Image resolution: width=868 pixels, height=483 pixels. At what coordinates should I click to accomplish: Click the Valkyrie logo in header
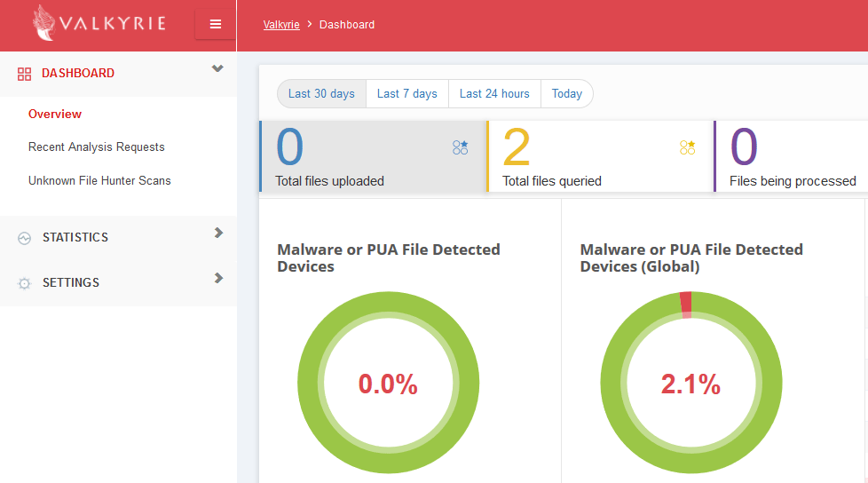99,24
